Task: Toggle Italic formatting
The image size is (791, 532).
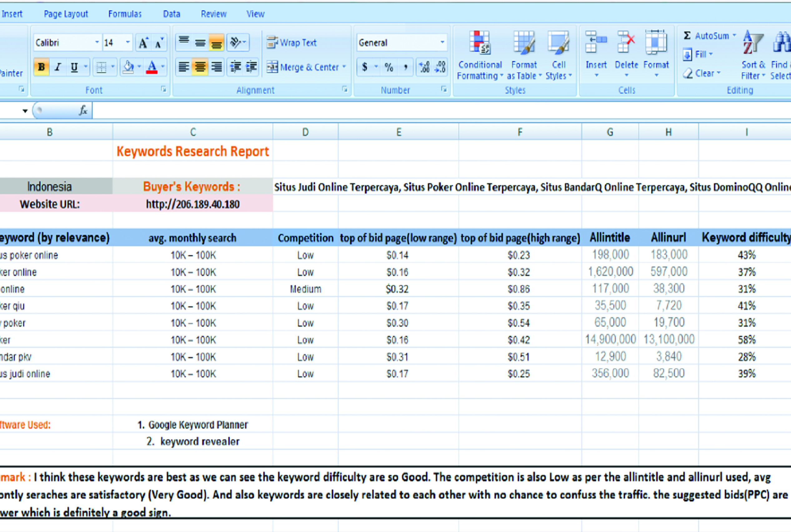Action: click(x=57, y=67)
